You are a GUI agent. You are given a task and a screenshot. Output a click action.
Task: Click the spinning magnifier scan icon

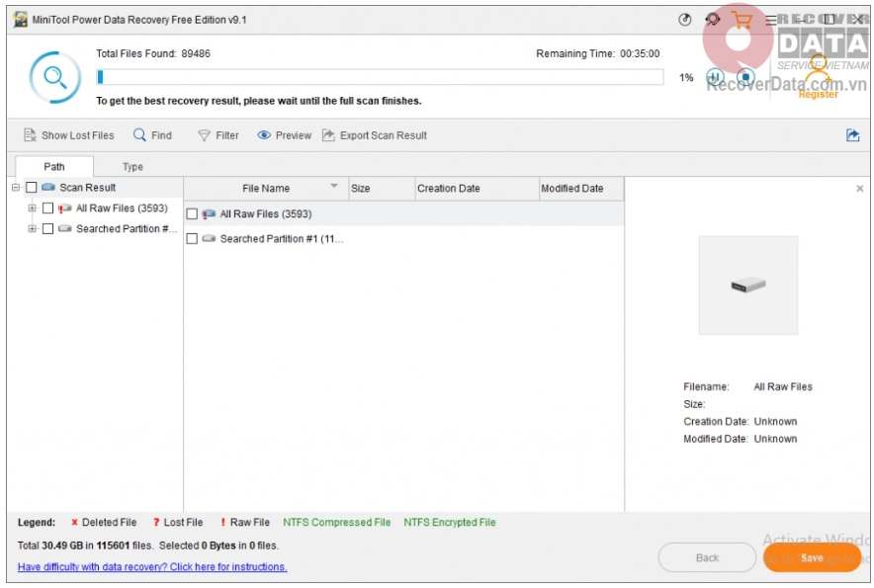[54, 77]
